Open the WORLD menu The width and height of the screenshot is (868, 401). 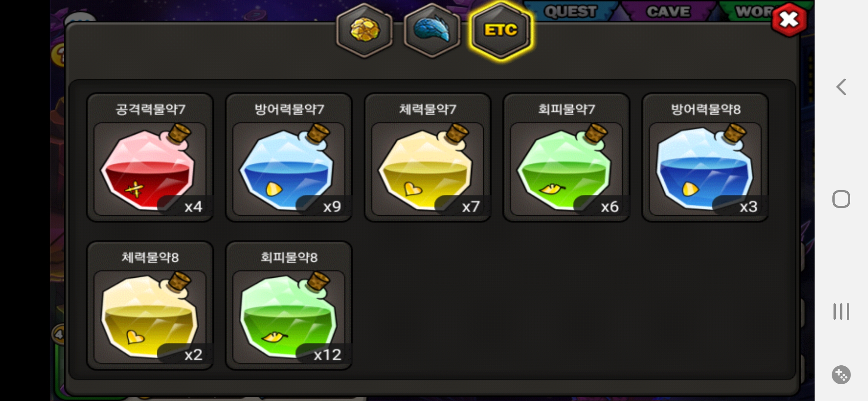[x=753, y=11]
